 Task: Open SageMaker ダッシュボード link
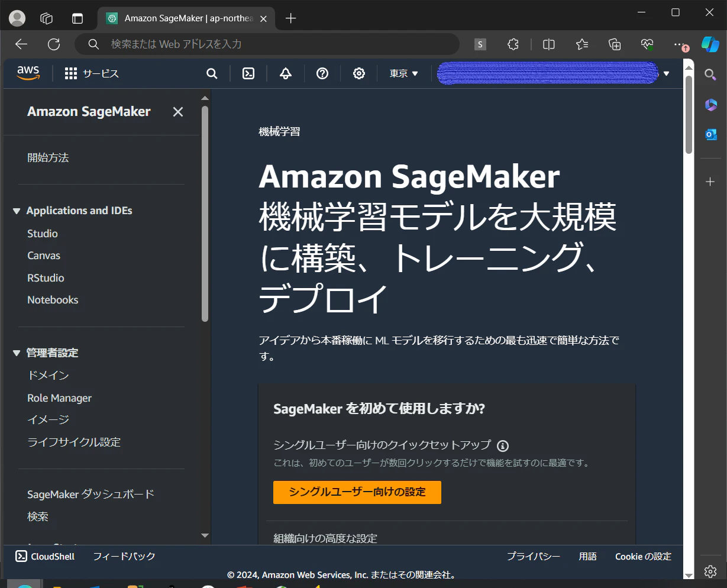point(91,494)
